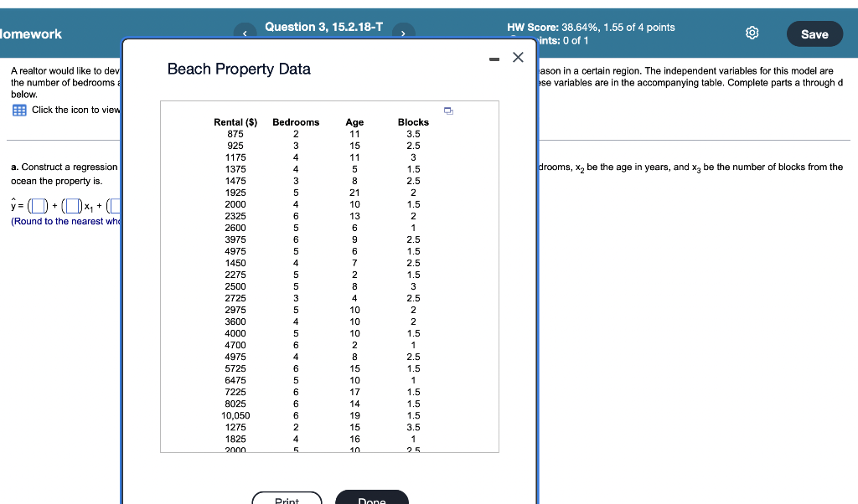Click the Bedrooms column header

coord(295,121)
